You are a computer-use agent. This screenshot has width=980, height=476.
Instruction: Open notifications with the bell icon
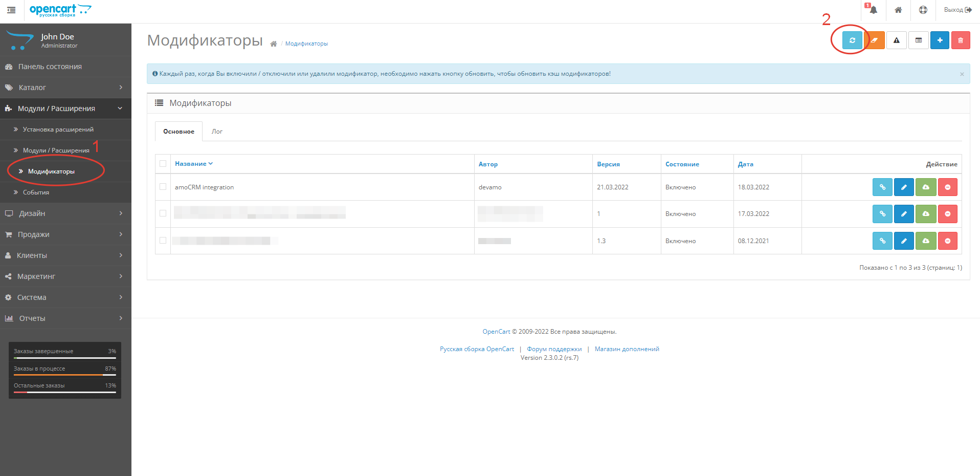872,10
